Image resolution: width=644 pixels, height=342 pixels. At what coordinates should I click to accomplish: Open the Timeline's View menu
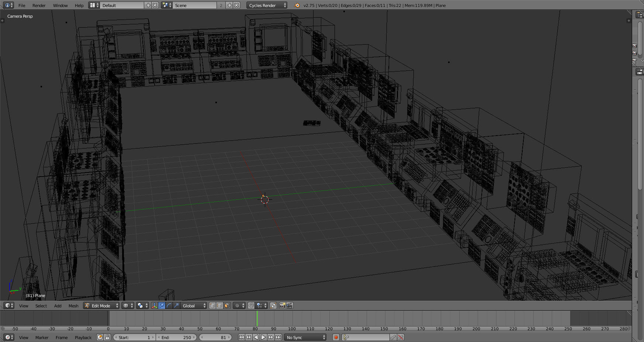(24, 338)
